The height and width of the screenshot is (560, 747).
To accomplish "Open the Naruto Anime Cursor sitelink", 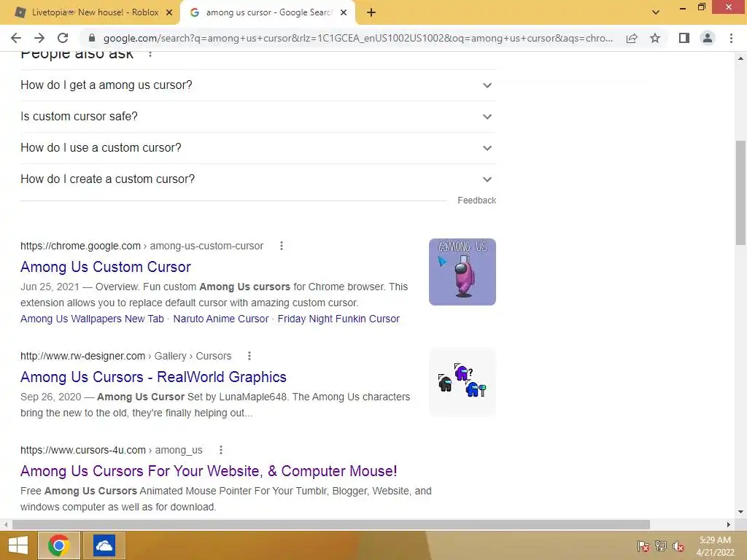I will point(220,319).
